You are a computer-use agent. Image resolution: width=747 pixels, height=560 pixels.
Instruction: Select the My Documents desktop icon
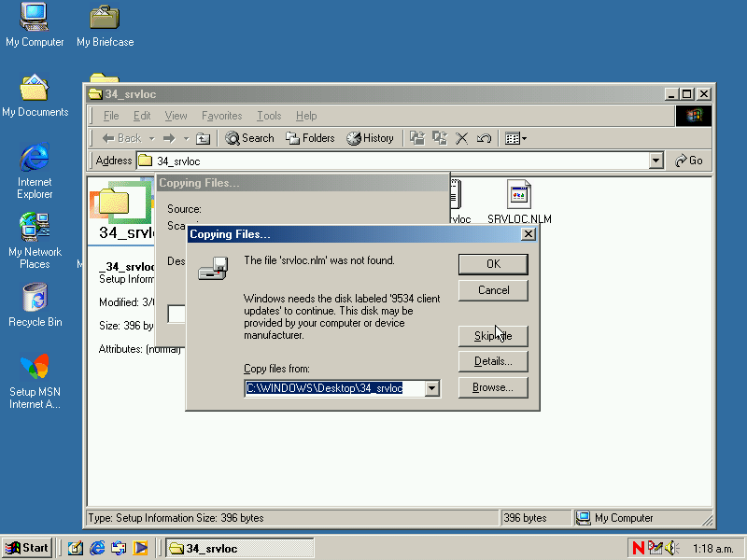[x=35, y=95]
